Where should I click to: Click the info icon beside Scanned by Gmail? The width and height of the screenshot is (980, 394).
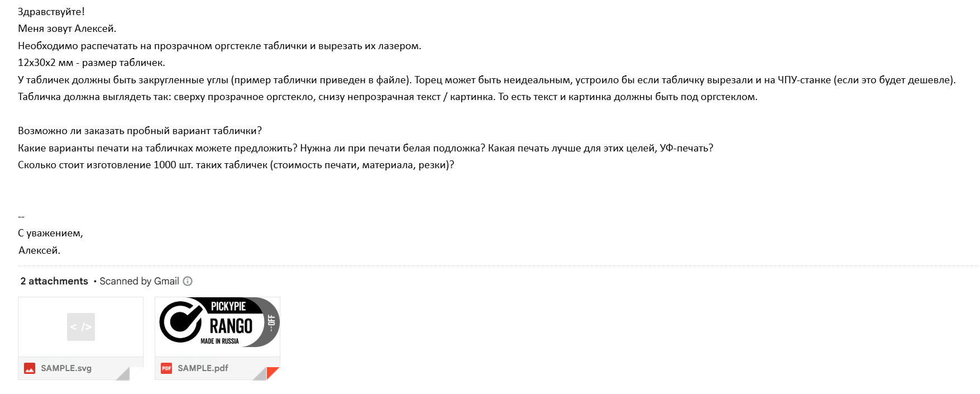(188, 281)
